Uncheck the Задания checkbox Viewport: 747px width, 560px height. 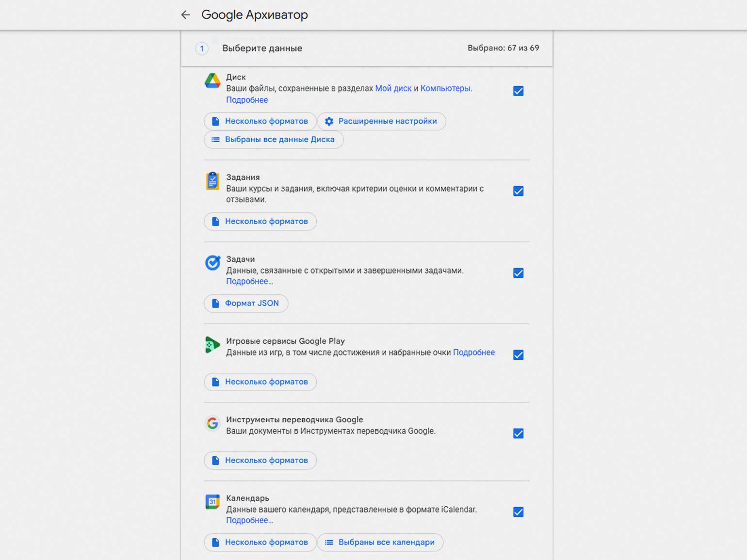(x=518, y=191)
